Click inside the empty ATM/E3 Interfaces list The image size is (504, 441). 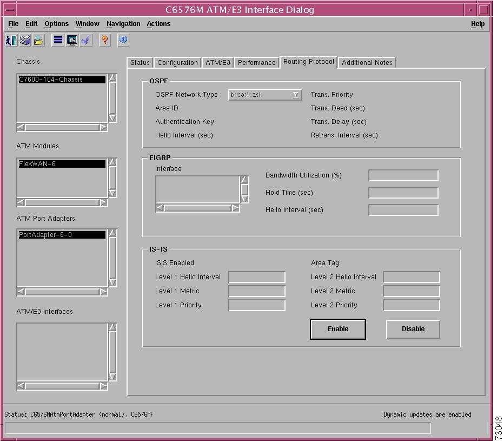[62, 352]
